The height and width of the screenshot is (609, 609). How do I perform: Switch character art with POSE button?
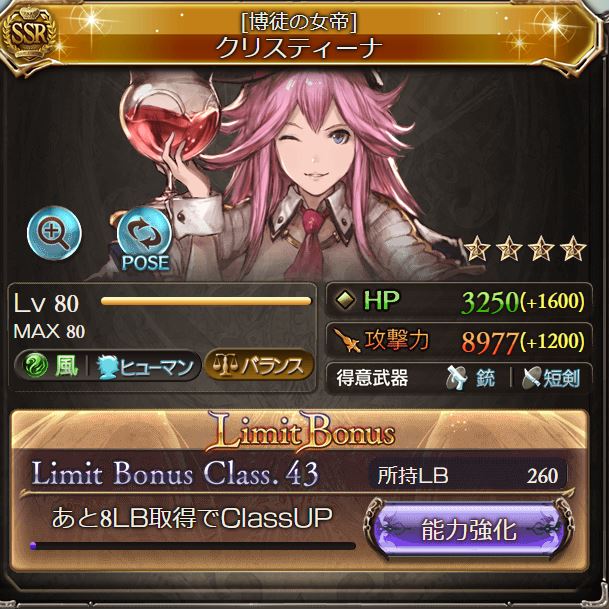coord(144,238)
